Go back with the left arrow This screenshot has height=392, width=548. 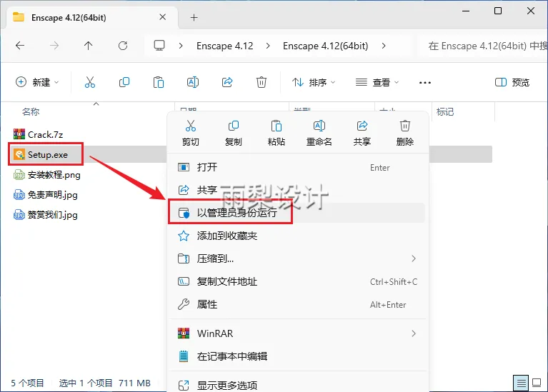coord(20,46)
